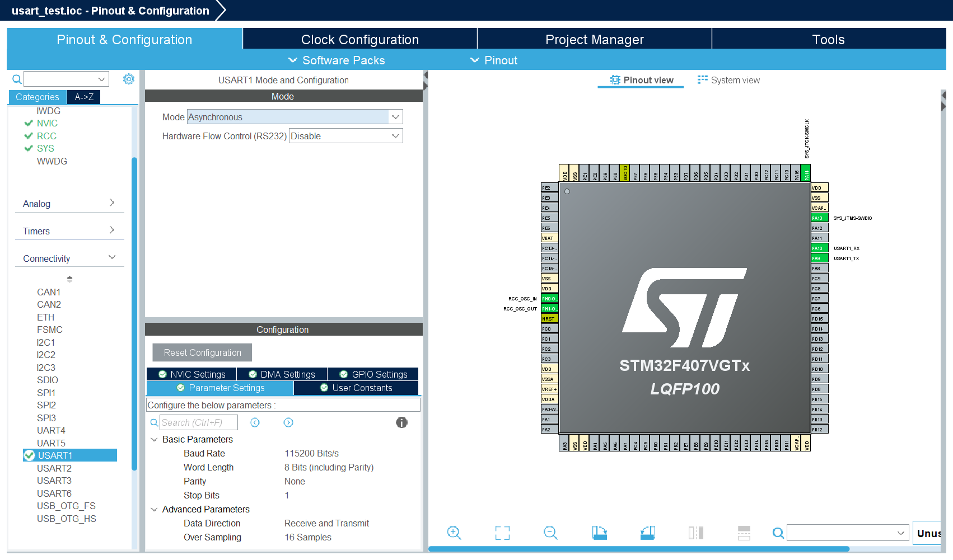Select the green PA14 pin on the chip
The height and width of the screenshot is (560, 953).
(806, 172)
